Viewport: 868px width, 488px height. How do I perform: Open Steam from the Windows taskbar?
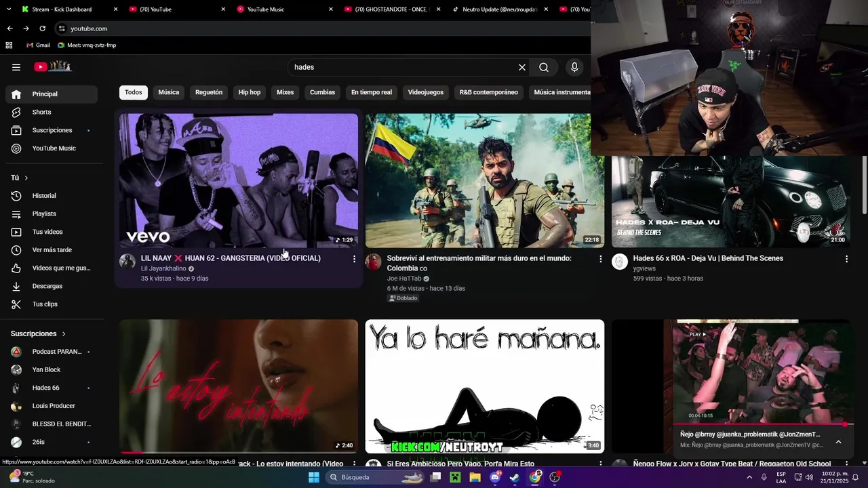515,477
